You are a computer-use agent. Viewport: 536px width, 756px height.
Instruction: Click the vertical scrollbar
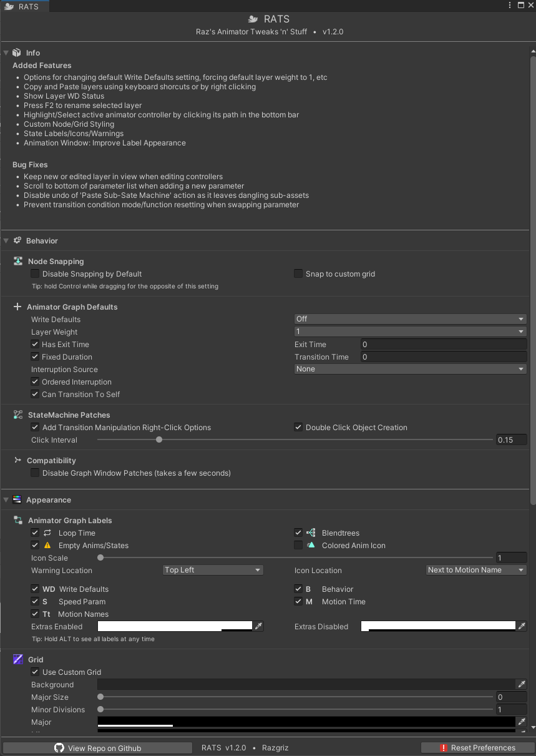[532, 281]
